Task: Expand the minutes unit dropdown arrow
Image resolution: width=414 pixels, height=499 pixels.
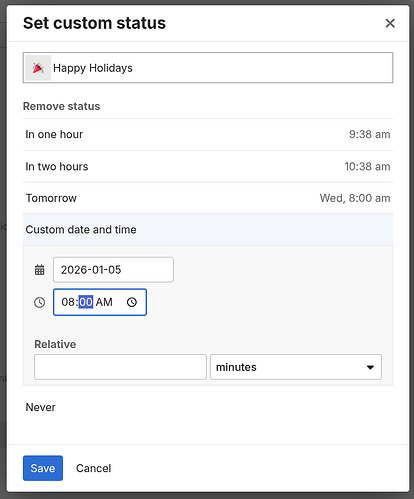Action: tap(370, 367)
